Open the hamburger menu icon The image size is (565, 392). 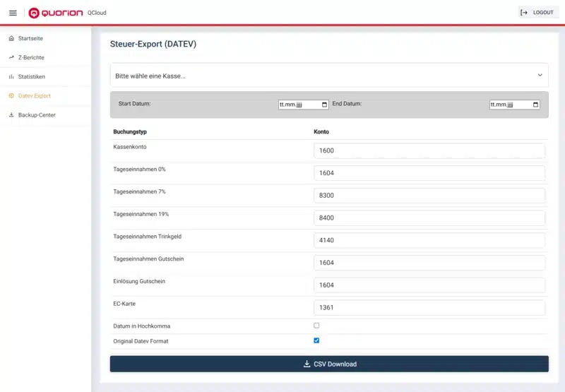pos(13,13)
